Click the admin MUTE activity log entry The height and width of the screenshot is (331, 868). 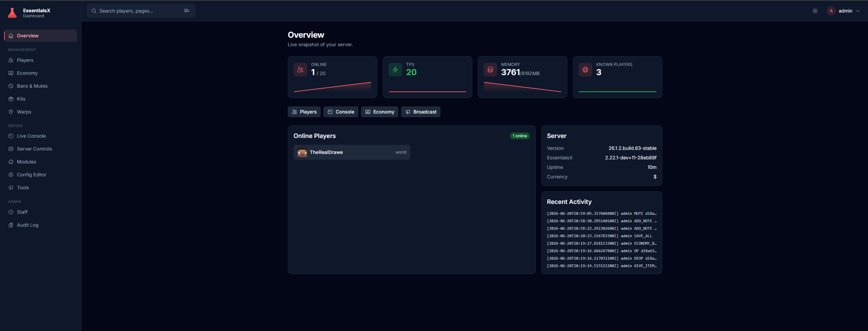pyautogui.click(x=602, y=213)
